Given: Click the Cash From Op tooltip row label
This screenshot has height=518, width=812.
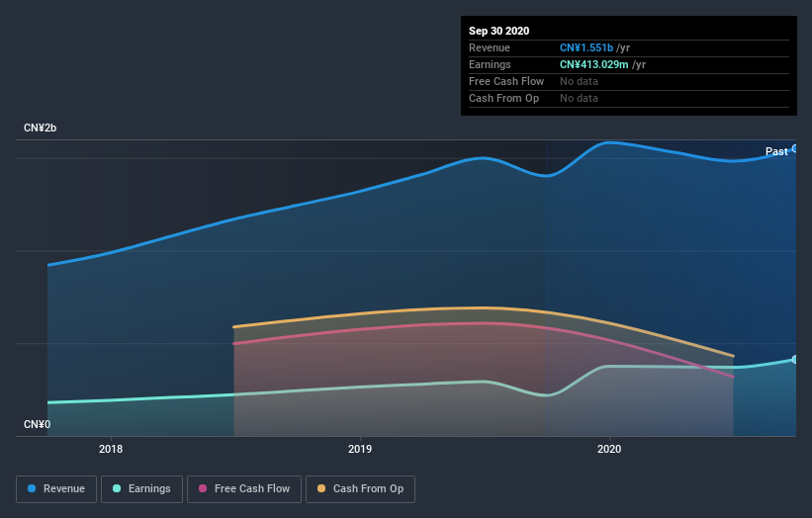Looking at the screenshot, I should point(503,98).
